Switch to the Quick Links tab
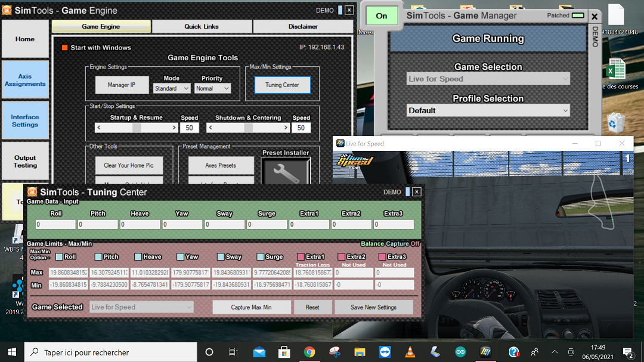The height and width of the screenshot is (362, 644). (x=202, y=26)
